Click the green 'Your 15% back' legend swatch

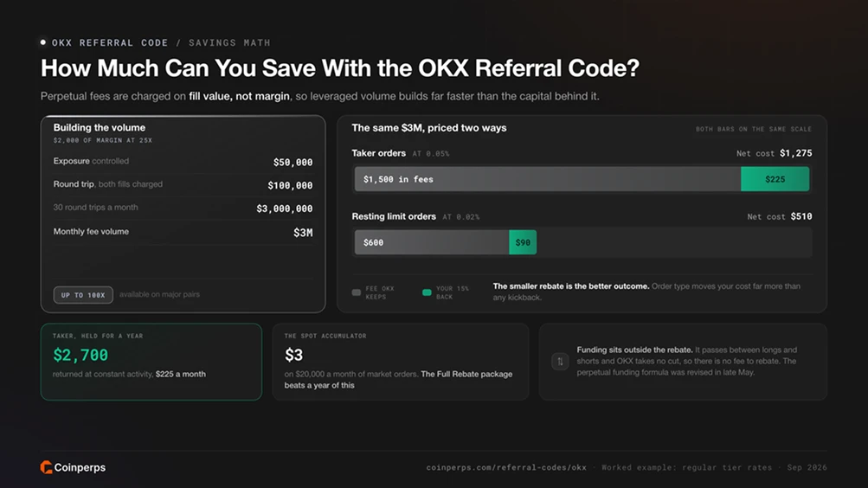point(427,292)
